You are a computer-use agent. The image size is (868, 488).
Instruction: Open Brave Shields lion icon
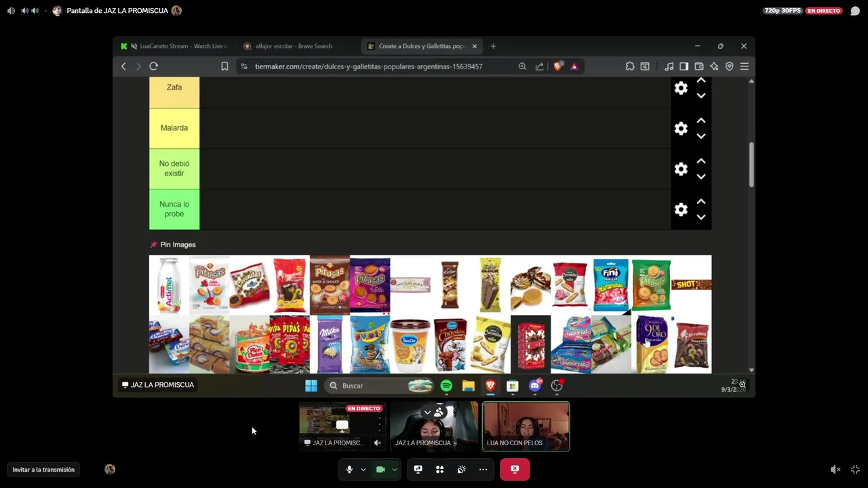click(x=557, y=66)
